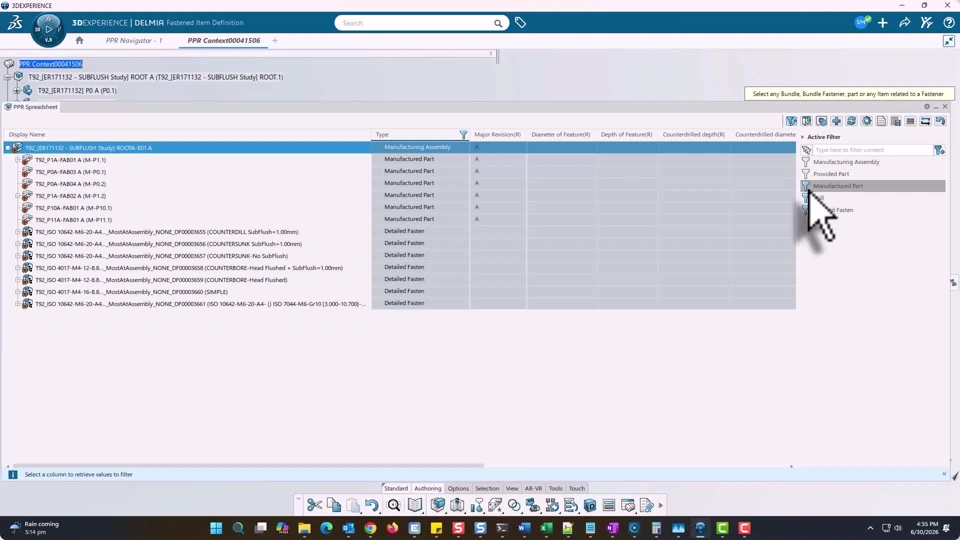
Task: Click the PPR Spreadsheet panel settings gear
Action: [927, 107]
